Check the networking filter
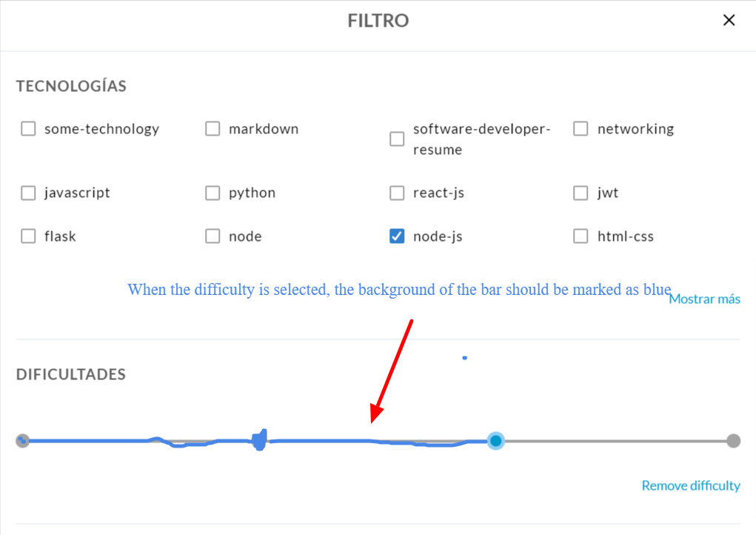 pos(581,128)
